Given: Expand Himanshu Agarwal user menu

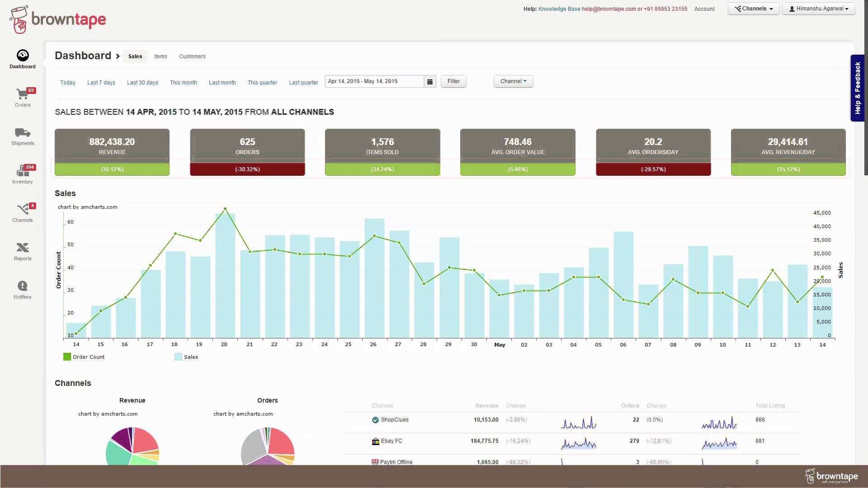Looking at the screenshot, I should 818,9.
